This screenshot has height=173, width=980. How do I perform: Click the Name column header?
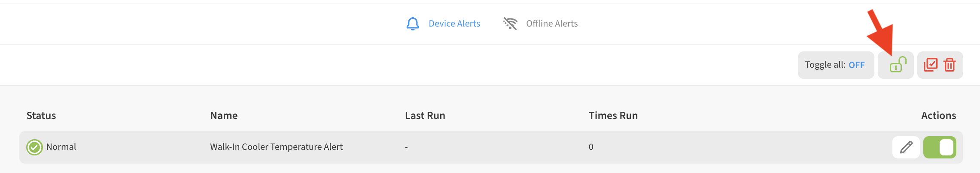pos(224,116)
